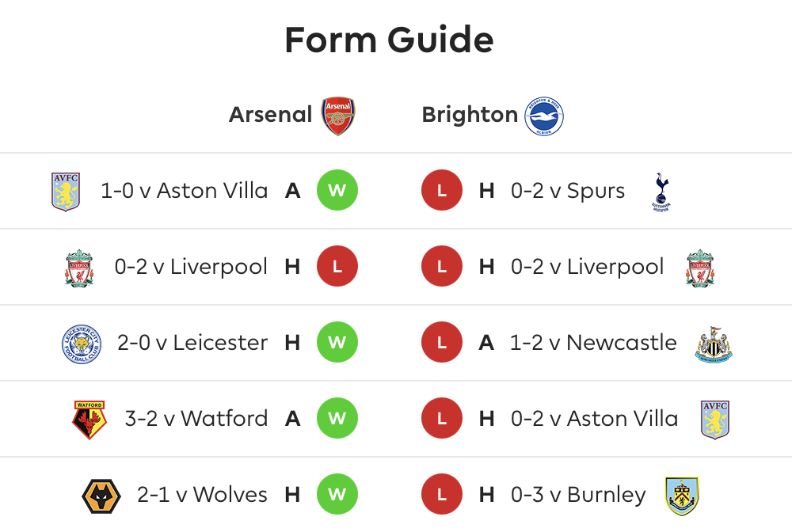This screenshot has width=792, height=532.
Task: Click the Brighton club crest
Action: click(x=544, y=116)
